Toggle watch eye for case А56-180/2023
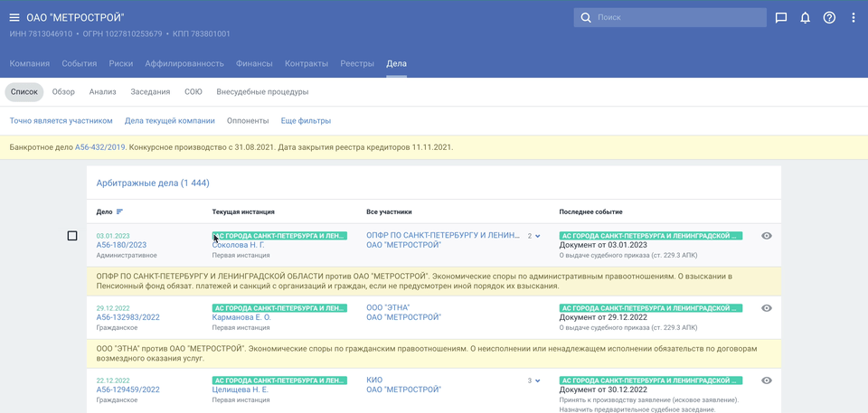Image resolution: width=868 pixels, height=413 pixels. (767, 236)
